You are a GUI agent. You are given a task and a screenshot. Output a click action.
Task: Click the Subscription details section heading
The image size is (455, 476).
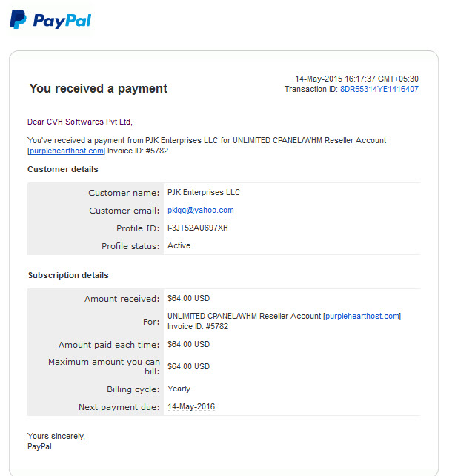pyautogui.click(x=68, y=275)
